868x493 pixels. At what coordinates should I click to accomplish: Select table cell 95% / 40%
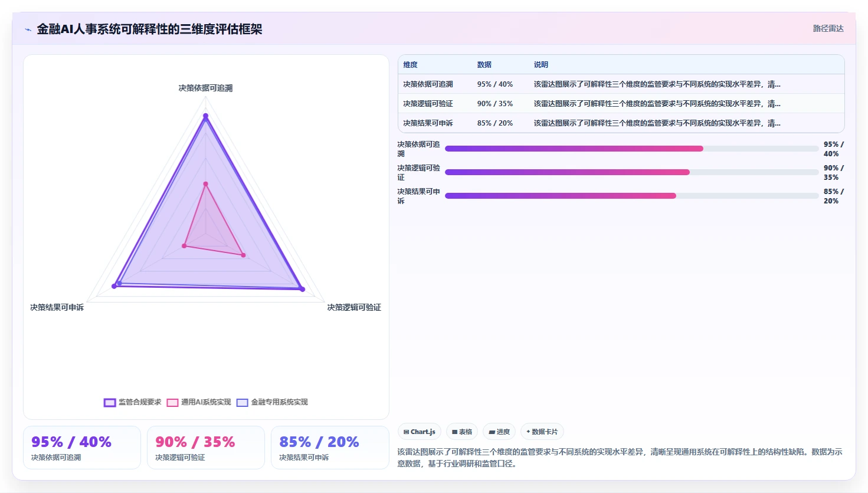tap(495, 84)
